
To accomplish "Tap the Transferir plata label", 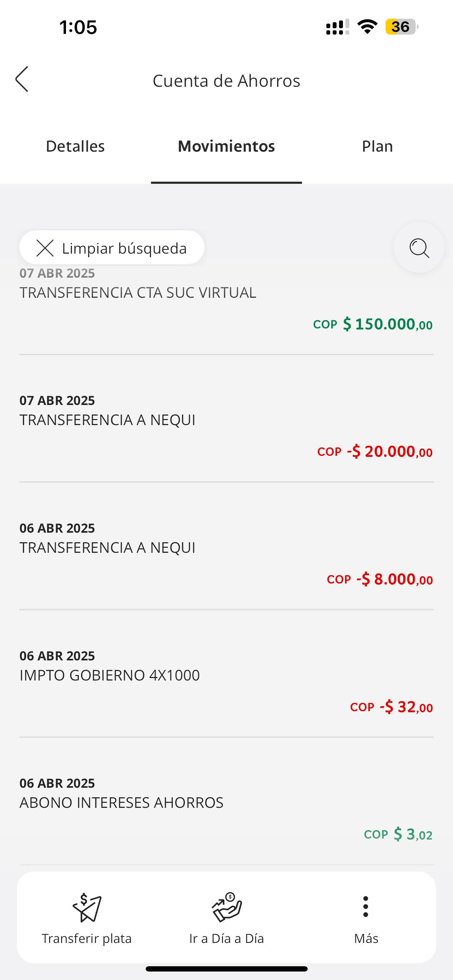I will [87, 938].
